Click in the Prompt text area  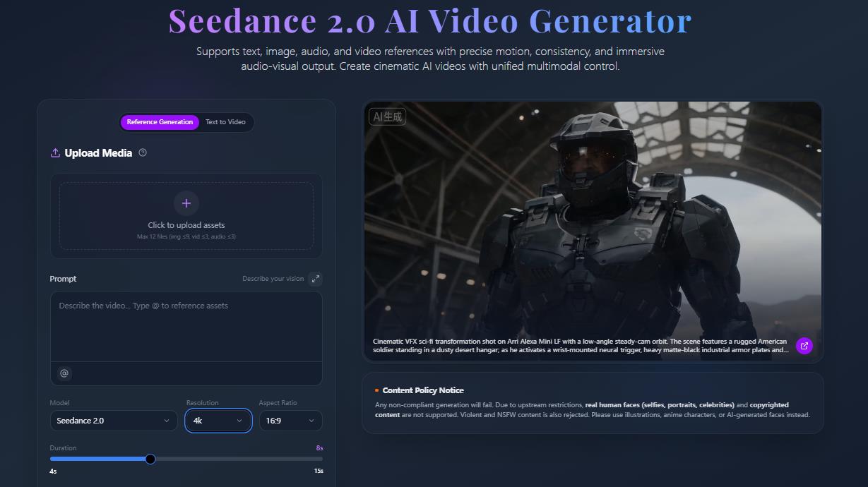186,327
